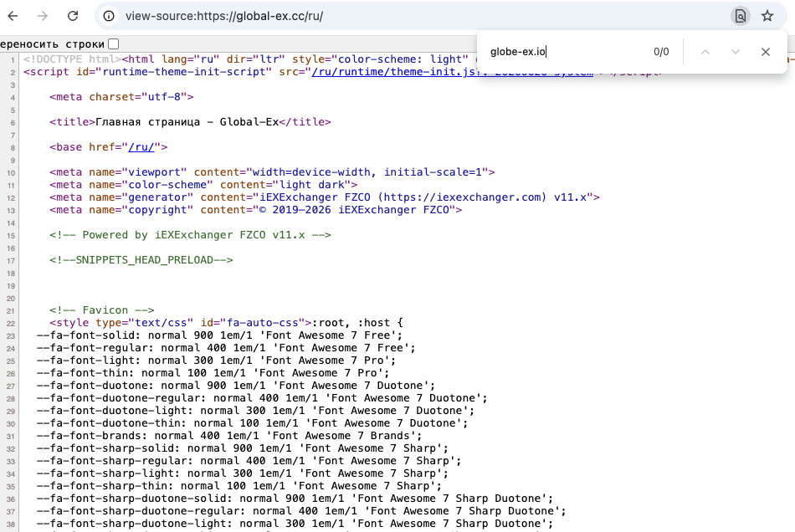
Task: Click the meta charset utf-8 line
Action: (x=121, y=97)
